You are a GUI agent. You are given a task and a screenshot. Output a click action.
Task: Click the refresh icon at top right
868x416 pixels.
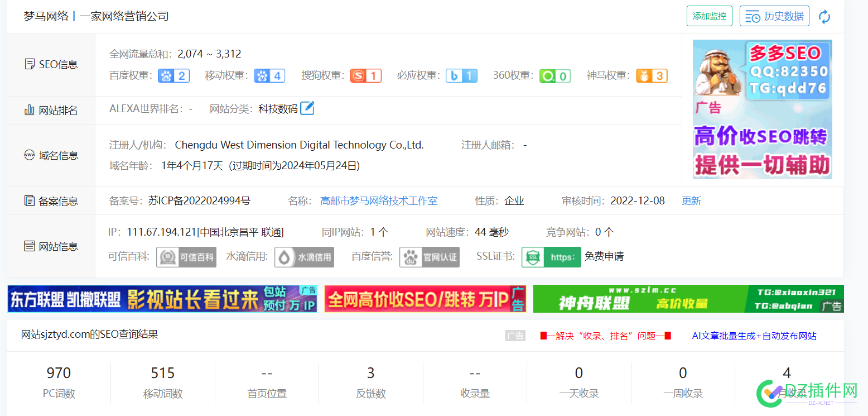click(824, 17)
